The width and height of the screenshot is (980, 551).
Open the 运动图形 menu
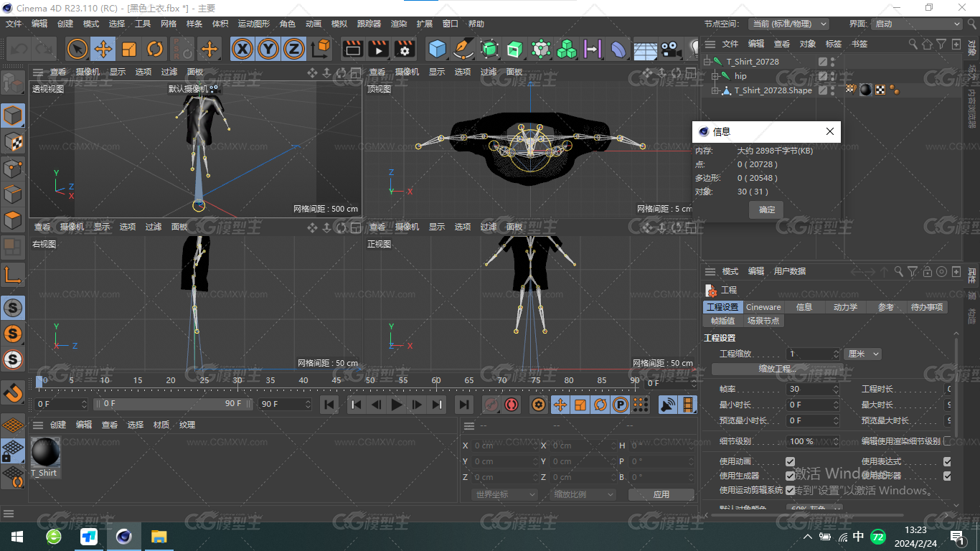pyautogui.click(x=254, y=24)
